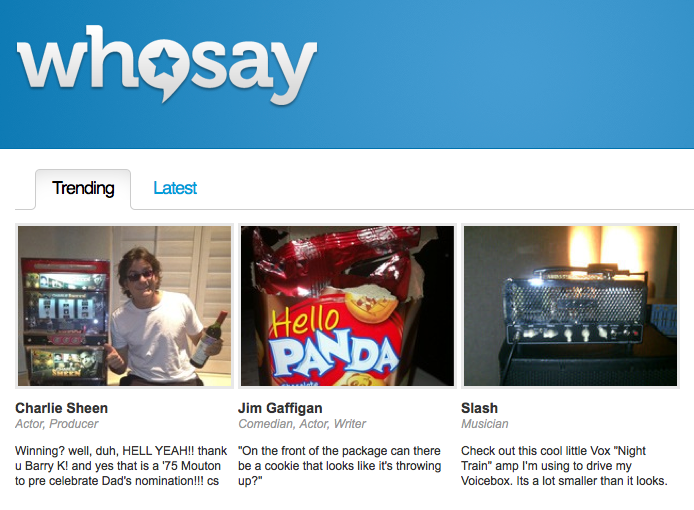Click Slash's Night Train amp caption
Screen dimensions: 694x510
(564, 466)
